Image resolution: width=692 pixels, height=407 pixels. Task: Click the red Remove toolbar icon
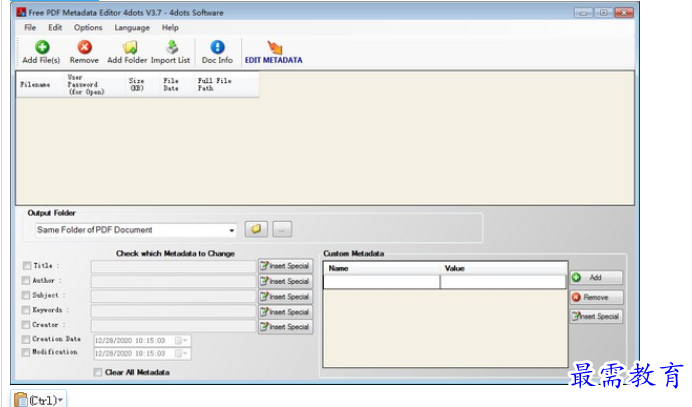coord(84,47)
